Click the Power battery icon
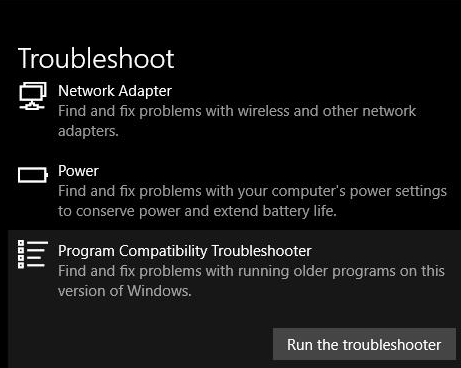461x368 pixels. point(33,175)
